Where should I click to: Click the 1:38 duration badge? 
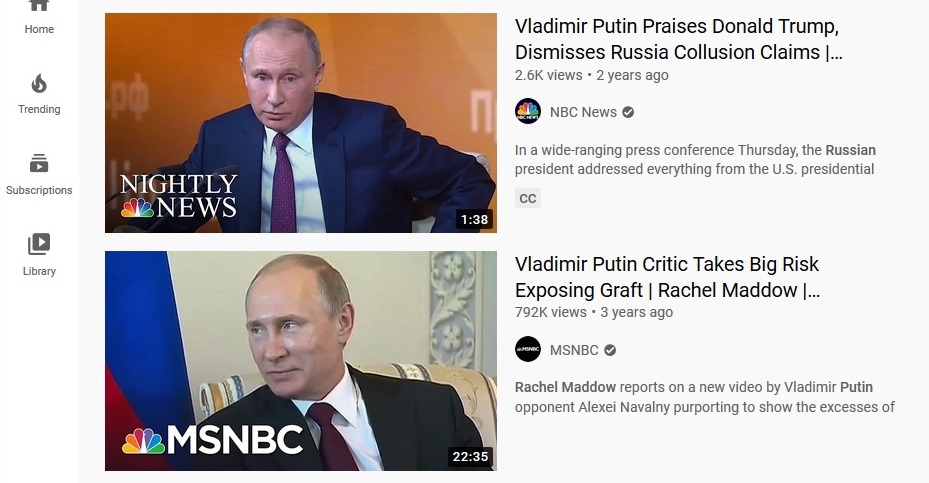tap(475, 220)
